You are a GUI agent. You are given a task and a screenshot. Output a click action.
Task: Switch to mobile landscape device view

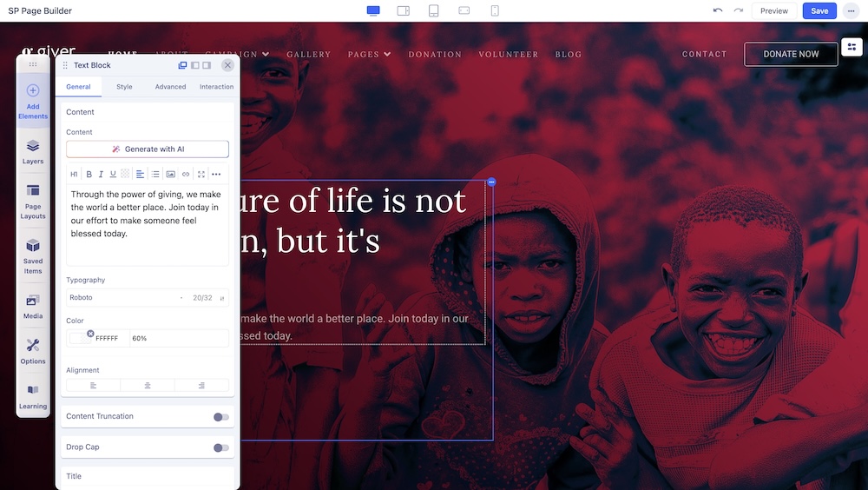(464, 10)
